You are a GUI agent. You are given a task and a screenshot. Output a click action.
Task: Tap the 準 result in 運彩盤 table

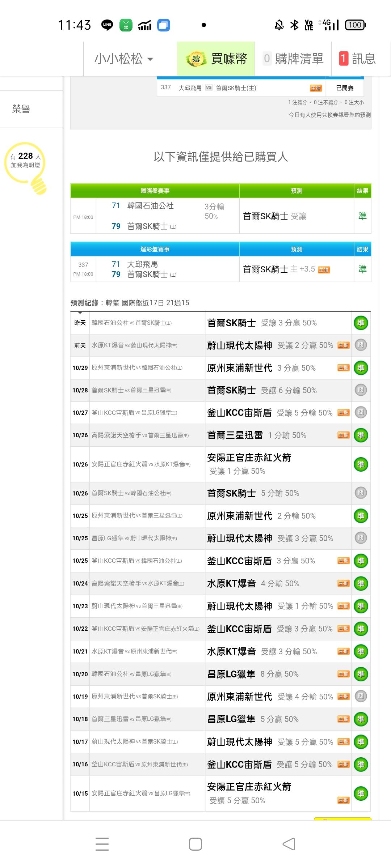[x=362, y=269]
